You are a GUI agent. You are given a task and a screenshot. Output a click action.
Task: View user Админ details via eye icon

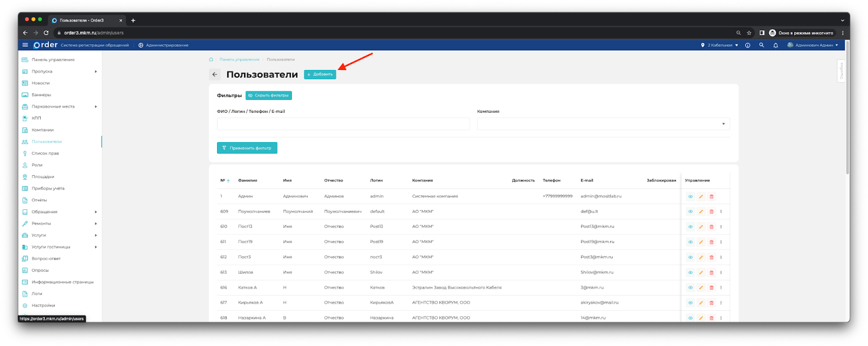pyautogui.click(x=690, y=196)
